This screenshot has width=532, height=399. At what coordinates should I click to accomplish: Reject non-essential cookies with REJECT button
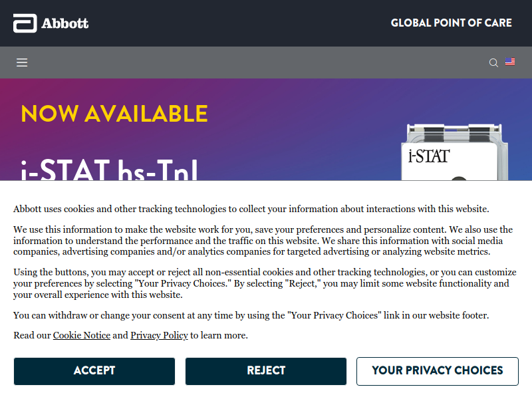pyautogui.click(x=266, y=371)
